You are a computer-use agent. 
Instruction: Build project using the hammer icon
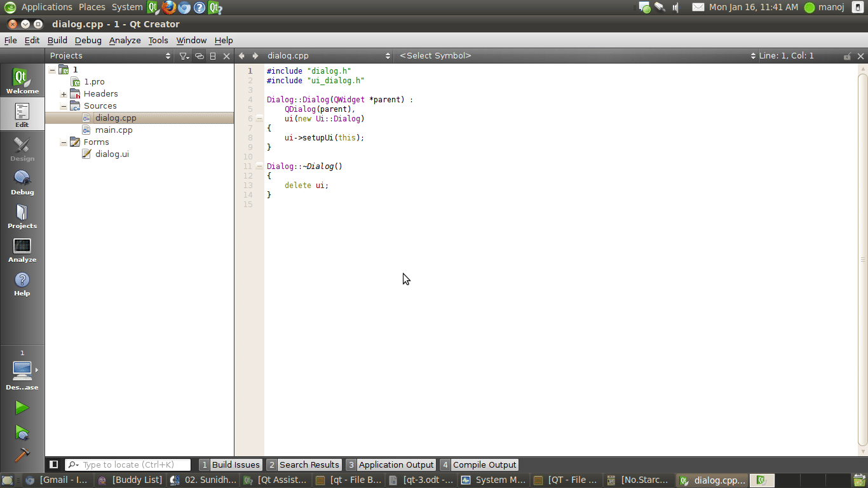(x=22, y=455)
